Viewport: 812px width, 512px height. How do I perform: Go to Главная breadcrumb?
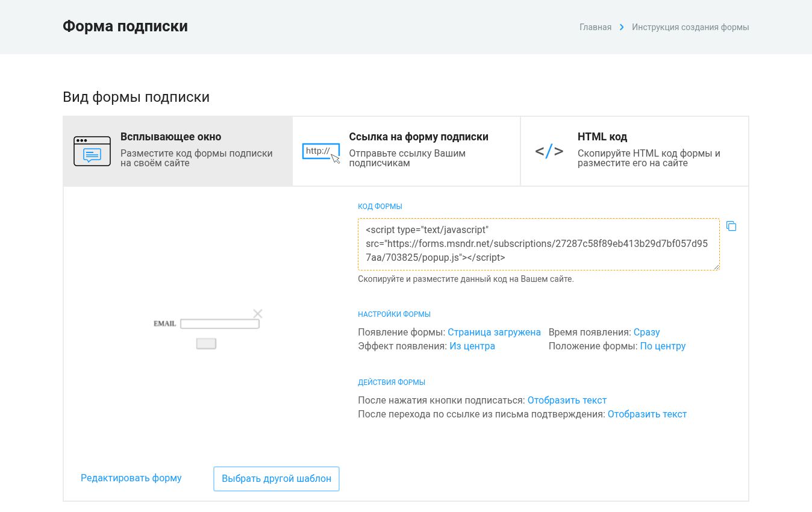point(595,27)
